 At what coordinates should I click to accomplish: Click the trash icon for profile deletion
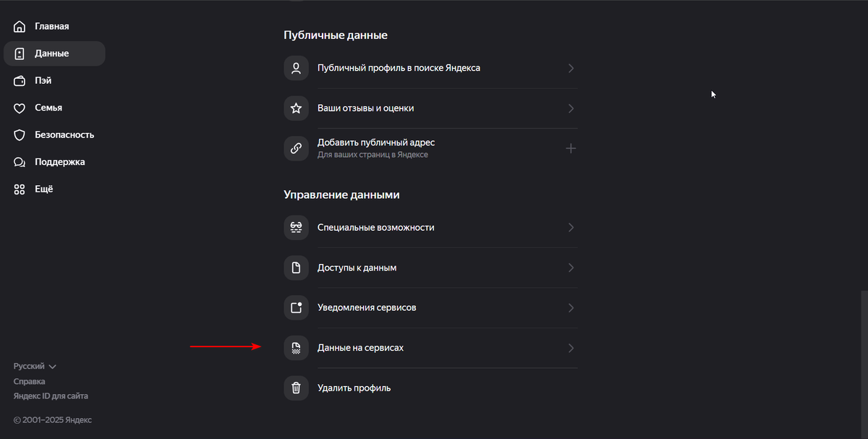coord(296,388)
